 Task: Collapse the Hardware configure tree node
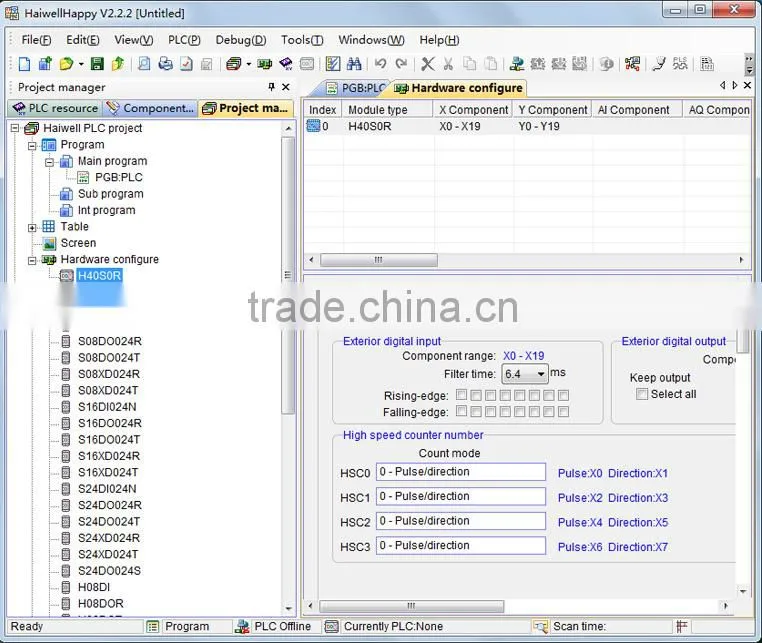[32, 261]
